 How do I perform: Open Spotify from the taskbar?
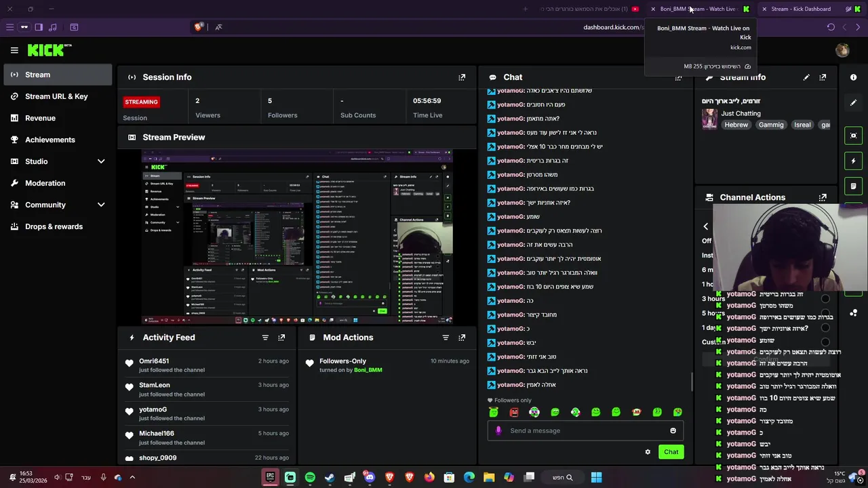310,477
